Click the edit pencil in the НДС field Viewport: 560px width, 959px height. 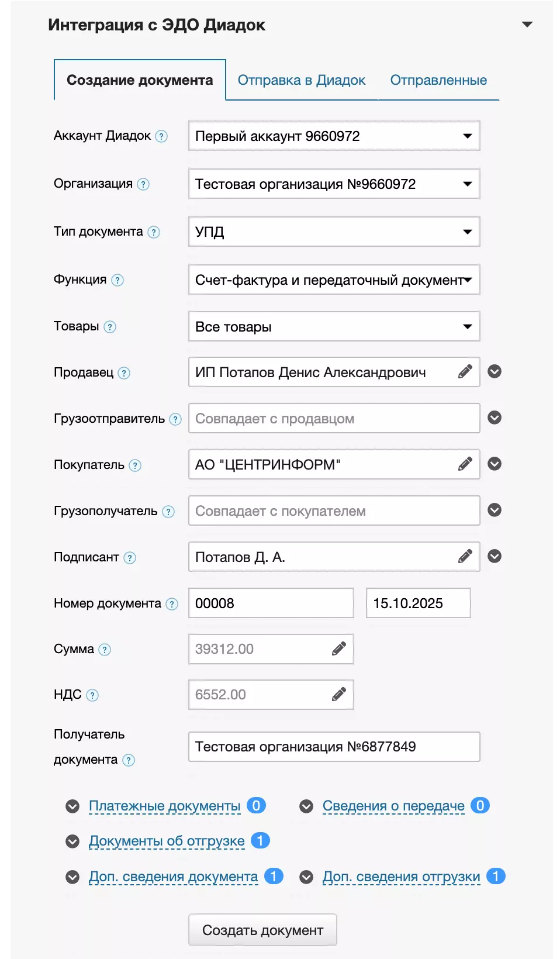click(339, 694)
